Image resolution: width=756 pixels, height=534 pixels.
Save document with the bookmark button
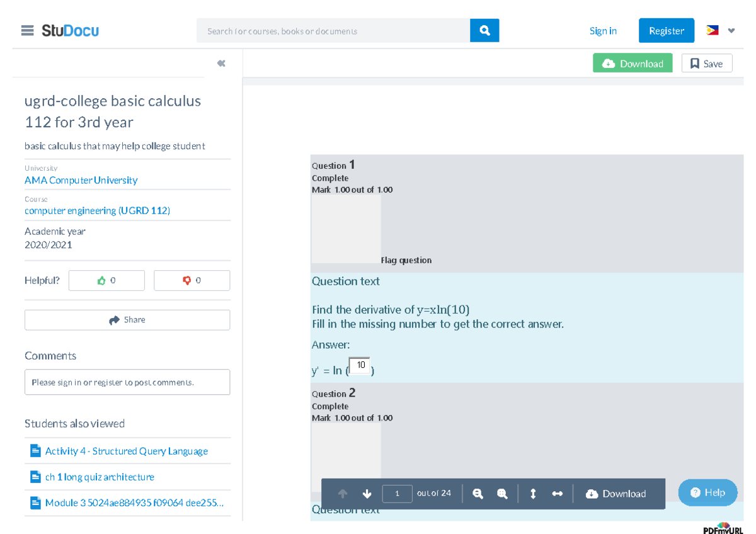(706, 64)
